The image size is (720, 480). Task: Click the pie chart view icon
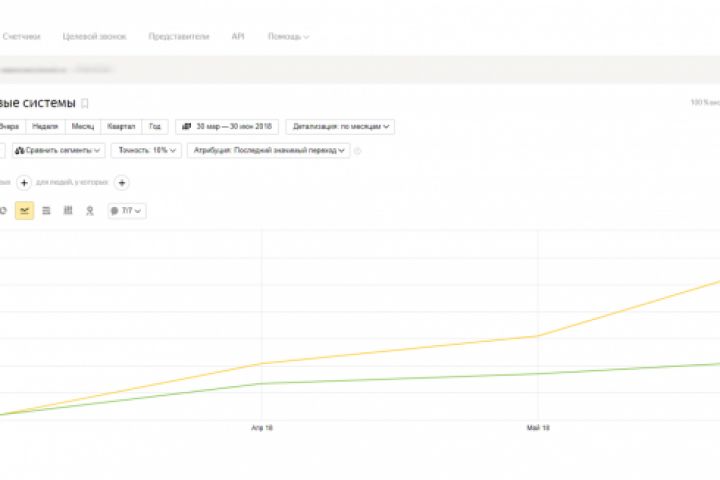(4, 211)
